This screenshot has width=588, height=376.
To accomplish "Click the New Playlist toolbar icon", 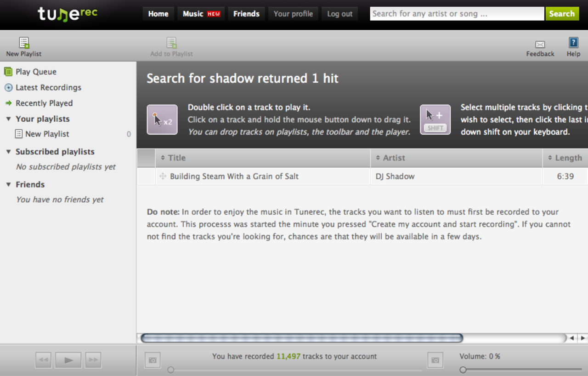I will click(x=24, y=43).
